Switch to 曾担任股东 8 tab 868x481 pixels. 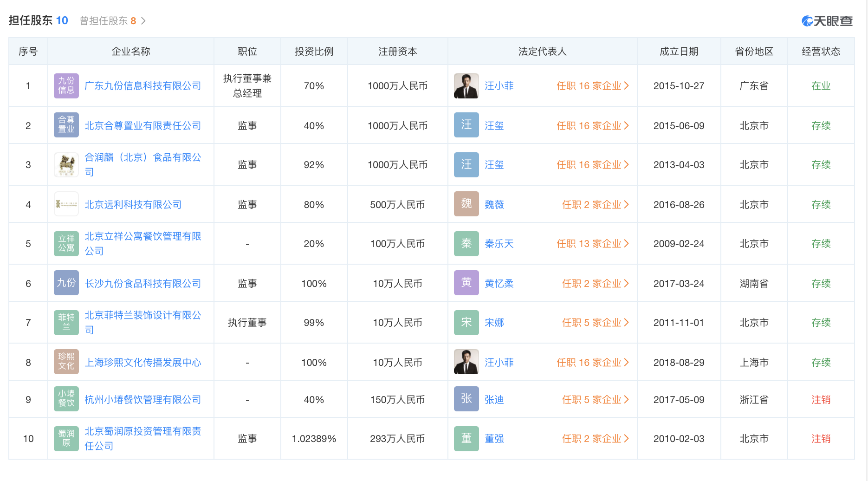click(x=112, y=21)
